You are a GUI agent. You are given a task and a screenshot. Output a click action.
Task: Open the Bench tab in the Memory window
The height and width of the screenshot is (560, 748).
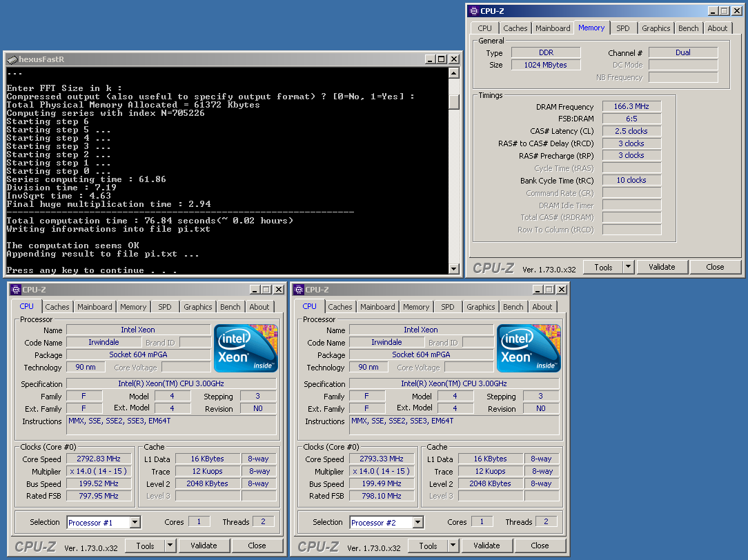pyautogui.click(x=689, y=28)
